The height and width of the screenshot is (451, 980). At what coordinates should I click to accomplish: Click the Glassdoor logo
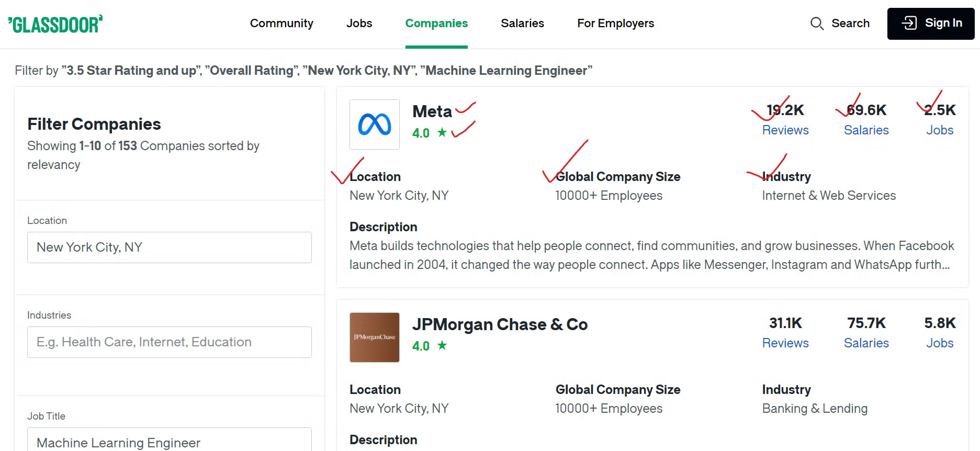tap(54, 23)
